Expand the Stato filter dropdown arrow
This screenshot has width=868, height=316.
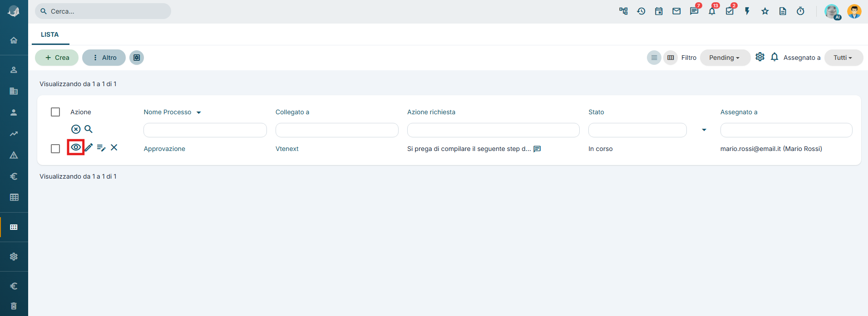[704, 130]
